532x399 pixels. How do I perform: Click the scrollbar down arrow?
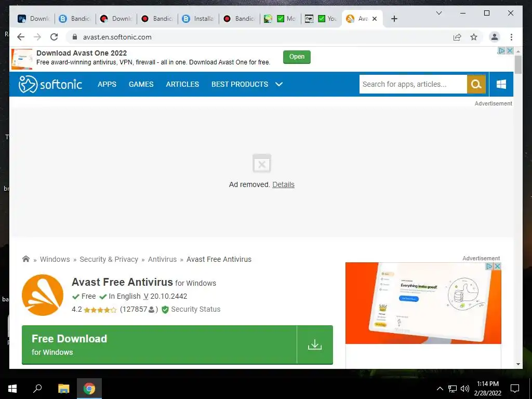[518, 364]
